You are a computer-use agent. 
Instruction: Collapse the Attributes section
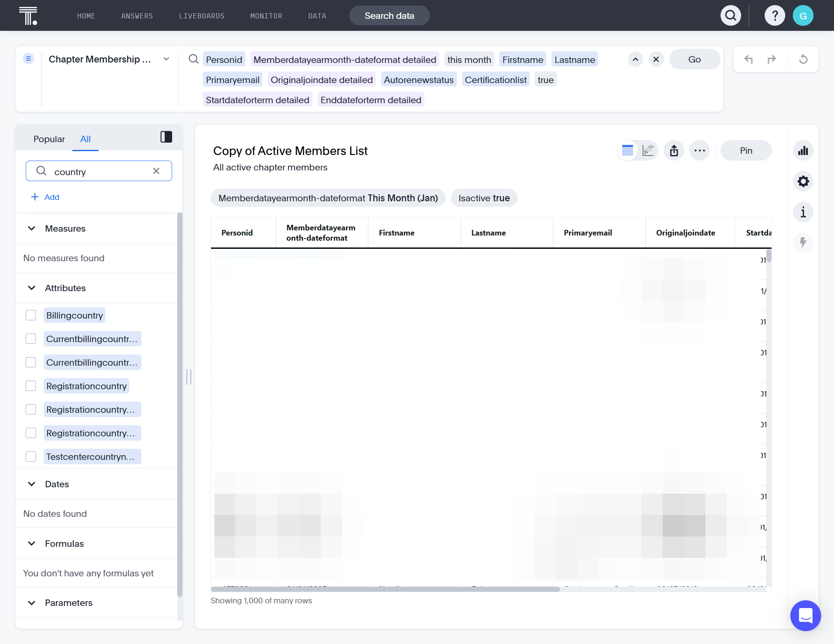pos(32,288)
